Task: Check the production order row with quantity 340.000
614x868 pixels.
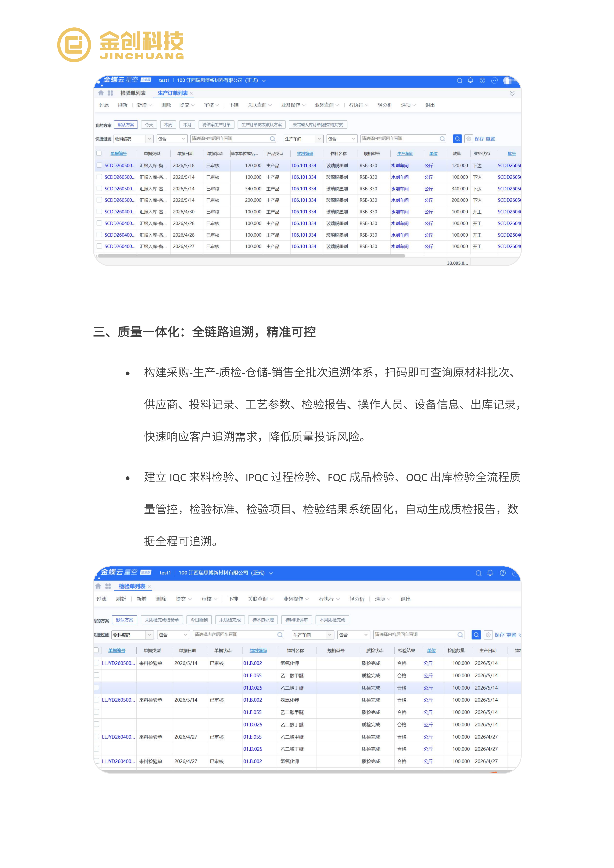Action: coord(99,188)
